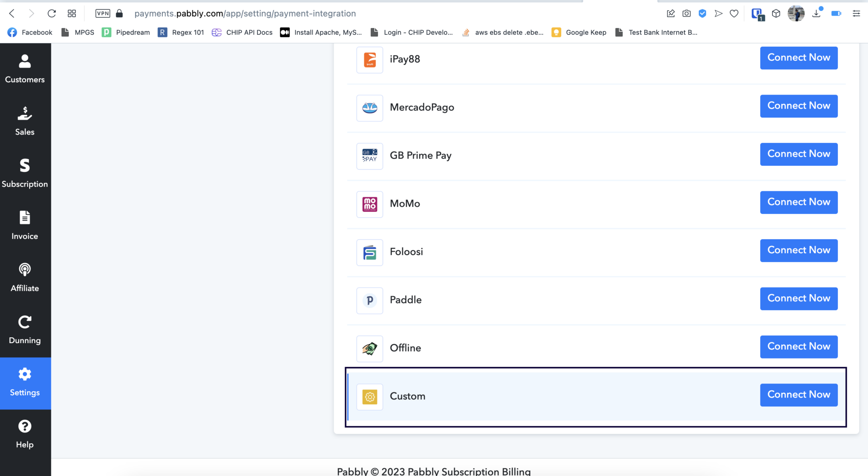
Task: Open the Customers section in the sidebar
Action: click(25, 68)
